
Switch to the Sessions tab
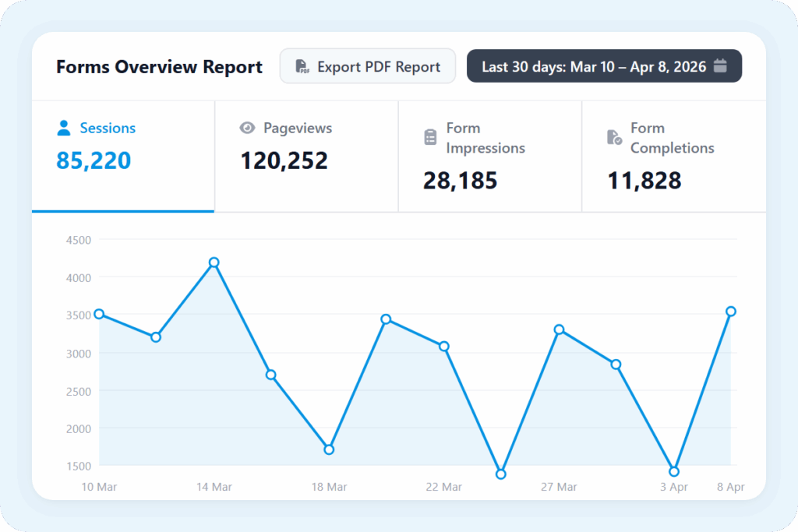123,156
